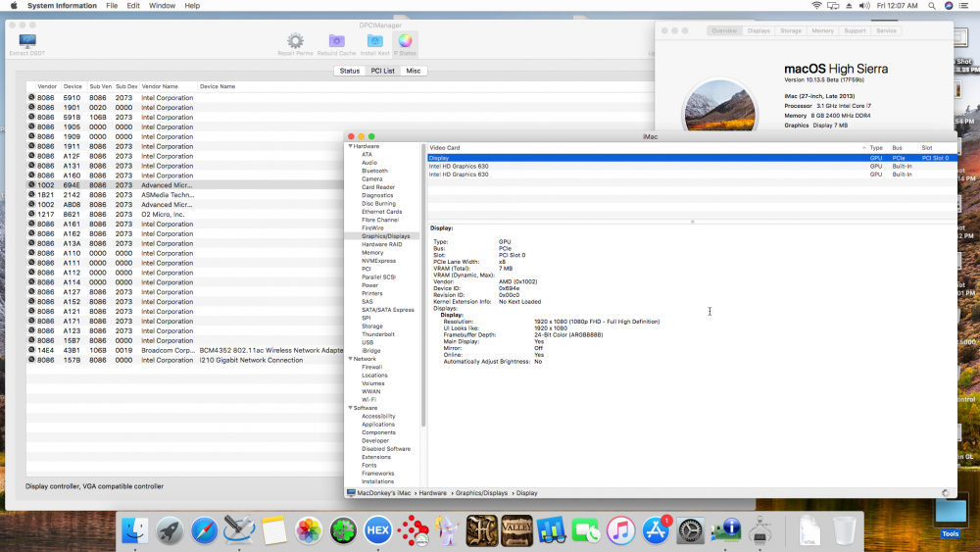Viewport: 980px width, 552px height.
Task: Open Finder from the dock
Action: pyautogui.click(x=135, y=530)
